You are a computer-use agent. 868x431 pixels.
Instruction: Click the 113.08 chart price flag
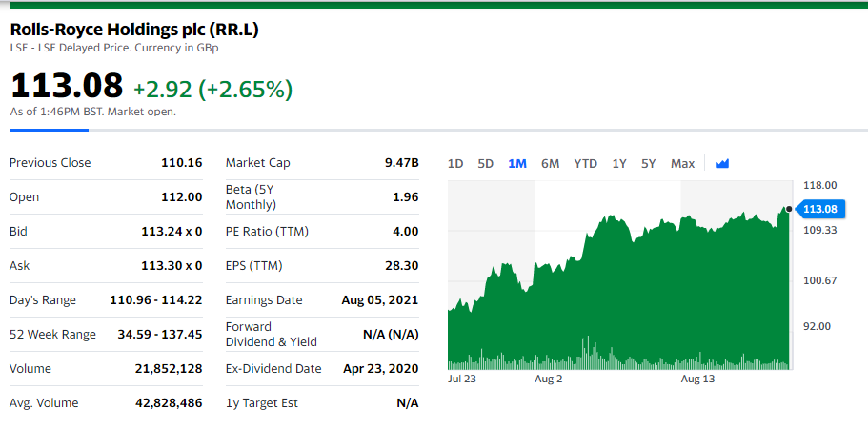(820, 209)
